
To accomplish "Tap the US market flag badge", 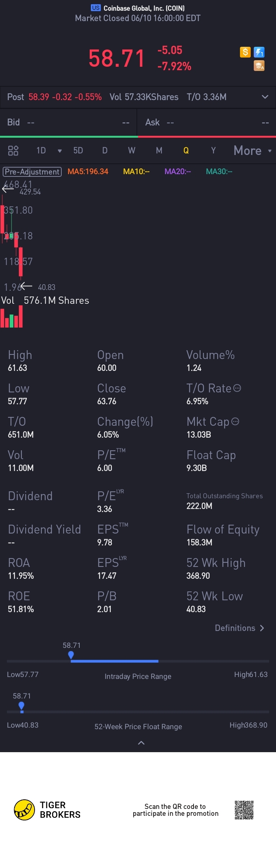I will 96,8.
